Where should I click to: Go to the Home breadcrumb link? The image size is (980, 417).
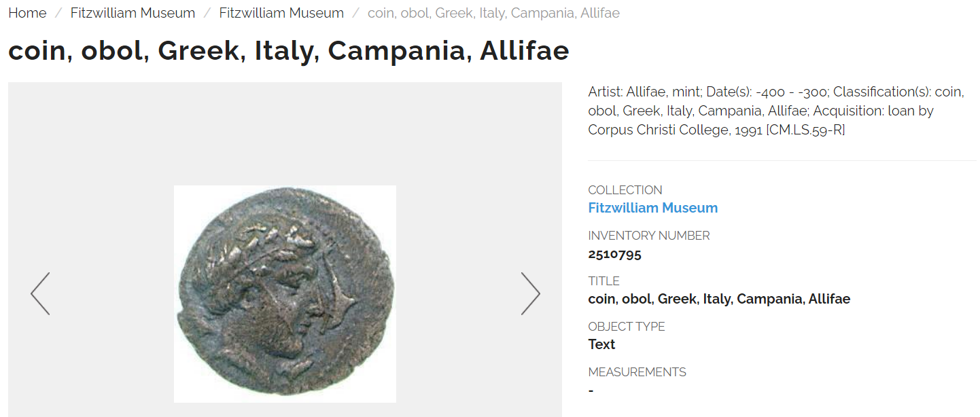(x=27, y=13)
